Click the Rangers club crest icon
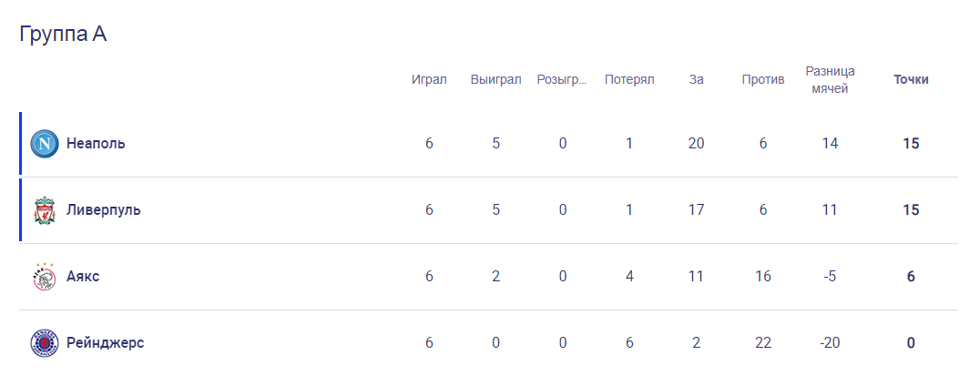 (x=45, y=343)
